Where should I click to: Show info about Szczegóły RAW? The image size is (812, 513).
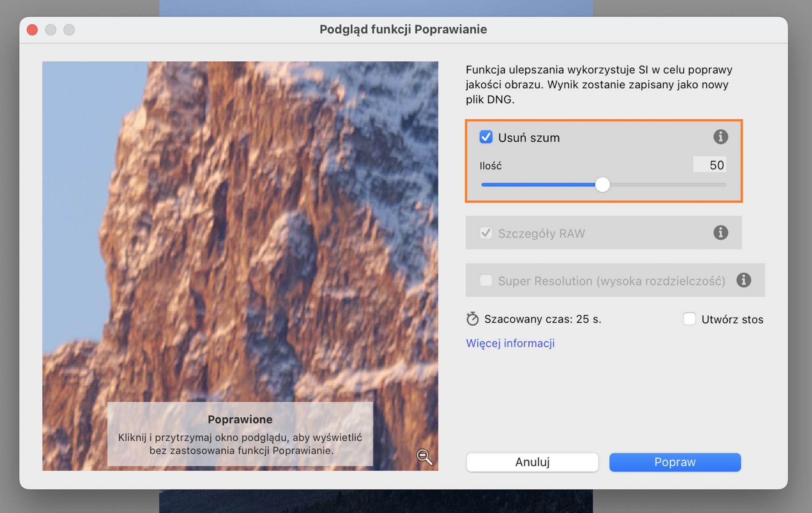click(x=720, y=233)
